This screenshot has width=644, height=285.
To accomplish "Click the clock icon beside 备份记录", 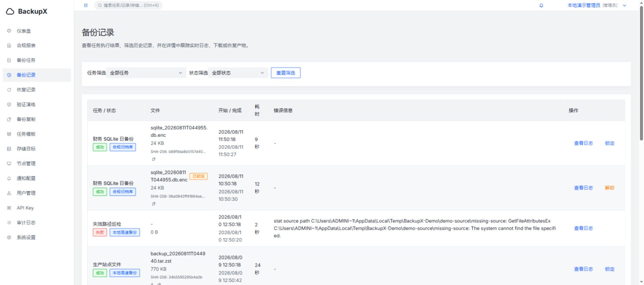I will click(9, 75).
